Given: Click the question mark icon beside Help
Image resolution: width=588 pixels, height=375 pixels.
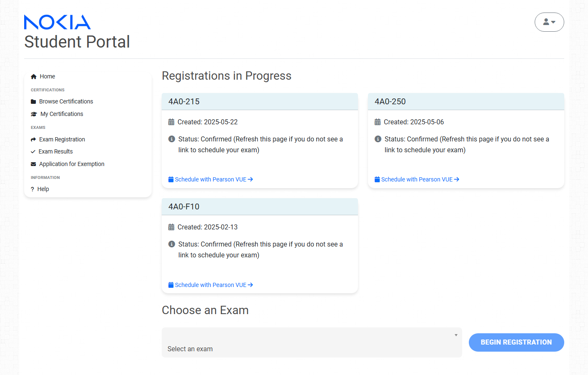Looking at the screenshot, I should [x=33, y=189].
